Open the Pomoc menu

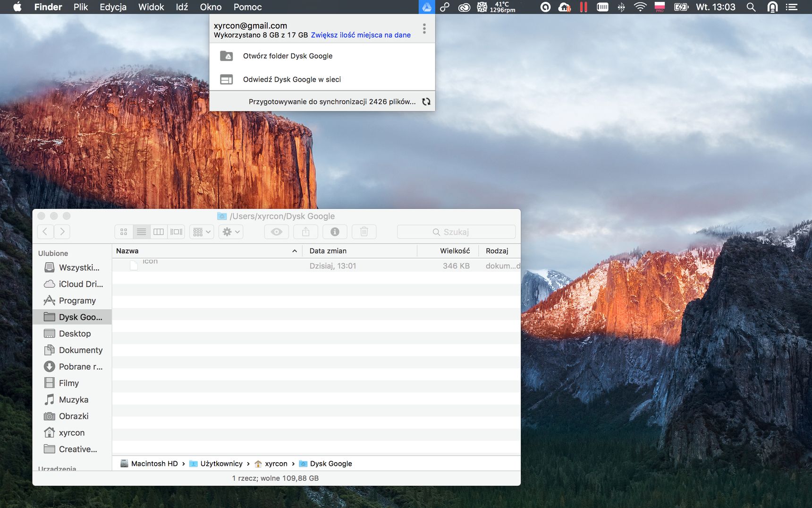[x=247, y=7]
